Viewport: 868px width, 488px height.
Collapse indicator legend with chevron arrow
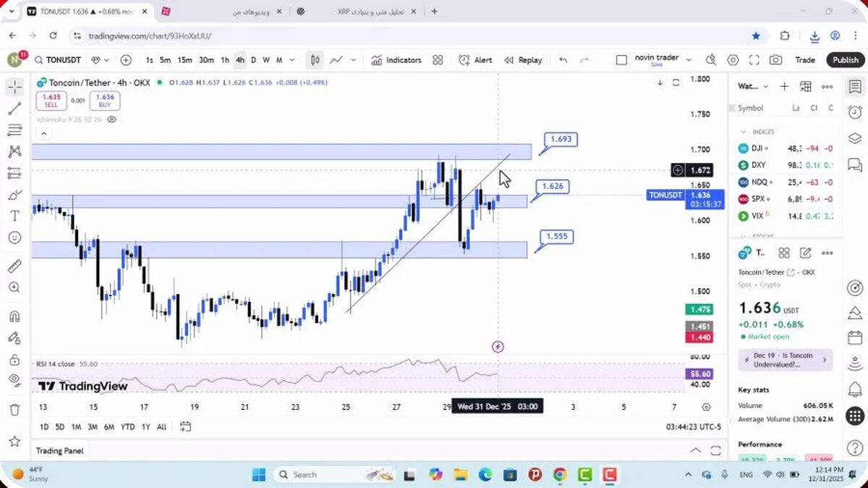tap(43, 134)
